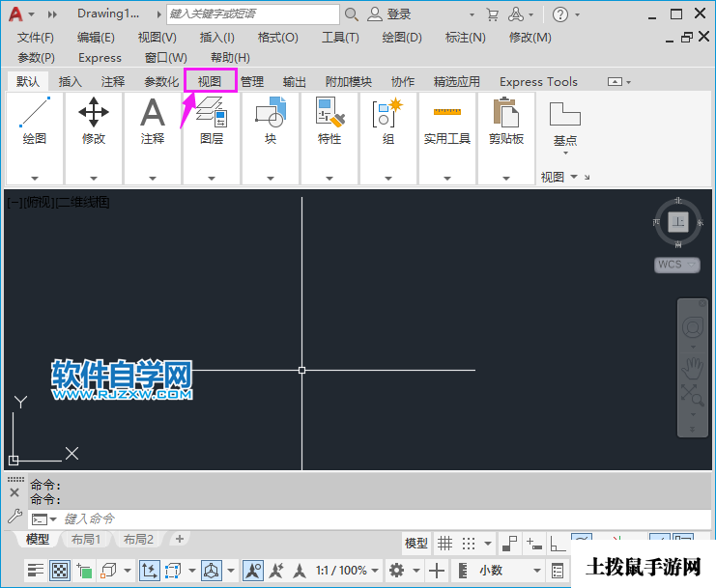Screen dimensions: 716x588
Task: Click the AutoCAD red A application logo
Action: tap(15, 14)
